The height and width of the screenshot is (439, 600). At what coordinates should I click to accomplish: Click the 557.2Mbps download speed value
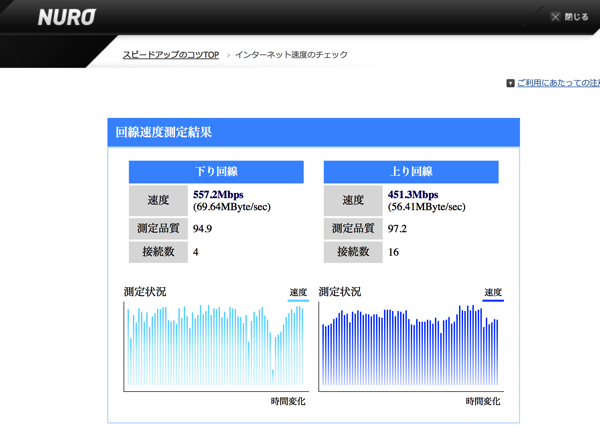coord(218,195)
